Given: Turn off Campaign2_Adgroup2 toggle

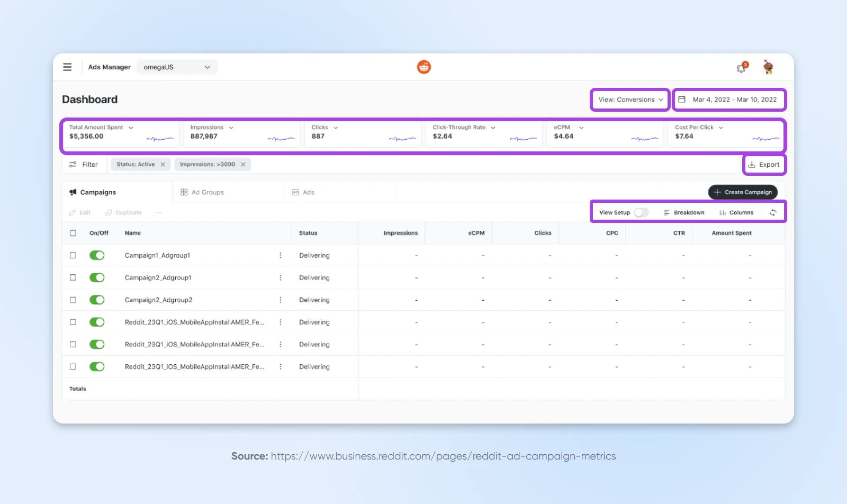Looking at the screenshot, I should (97, 300).
